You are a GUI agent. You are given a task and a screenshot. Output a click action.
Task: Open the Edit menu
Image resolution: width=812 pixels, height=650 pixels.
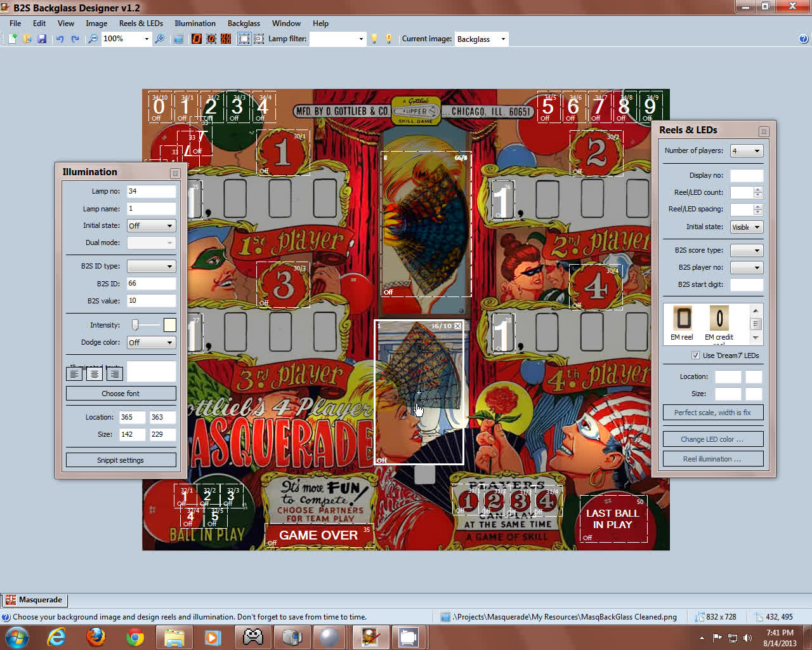[39, 23]
